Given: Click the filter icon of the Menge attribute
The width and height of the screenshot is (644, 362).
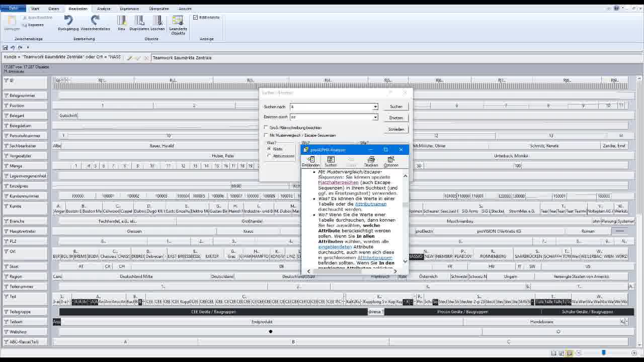Looking at the screenshot, I should coord(6,166).
